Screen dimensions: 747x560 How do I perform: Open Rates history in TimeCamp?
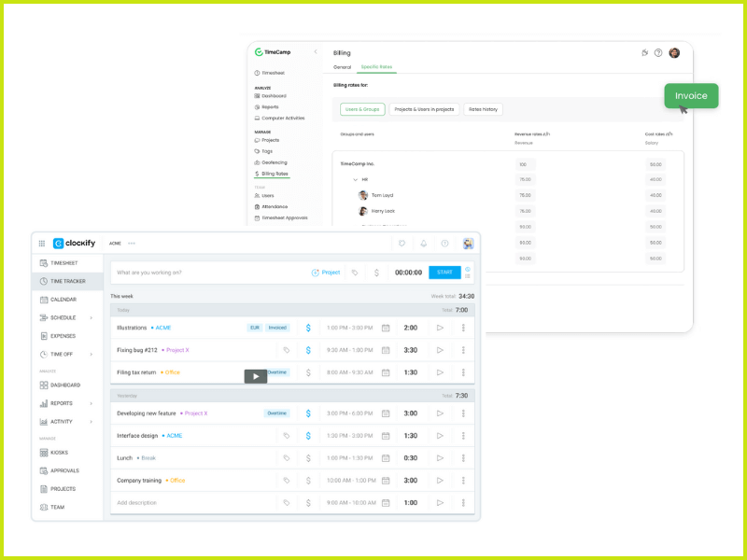[483, 109]
